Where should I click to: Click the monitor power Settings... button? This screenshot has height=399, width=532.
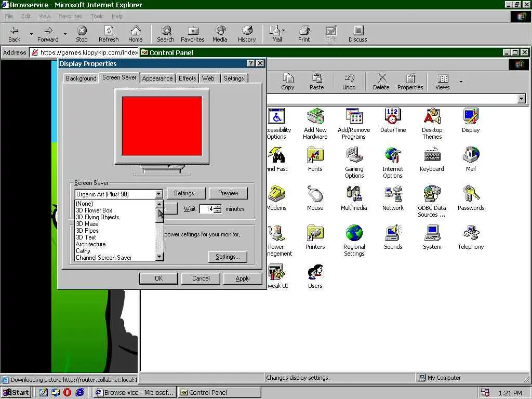[228, 257]
